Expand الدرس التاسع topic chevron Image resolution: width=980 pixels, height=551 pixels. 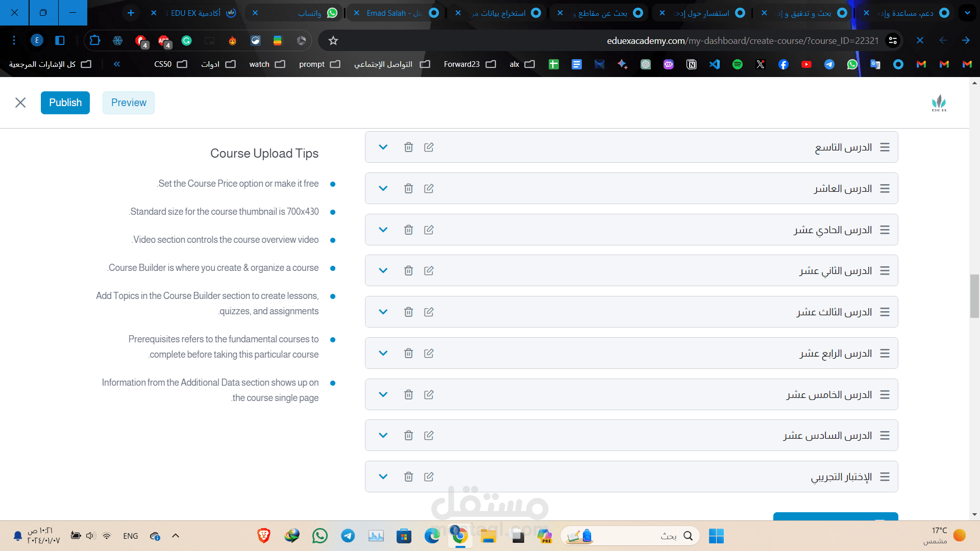click(x=383, y=147)
